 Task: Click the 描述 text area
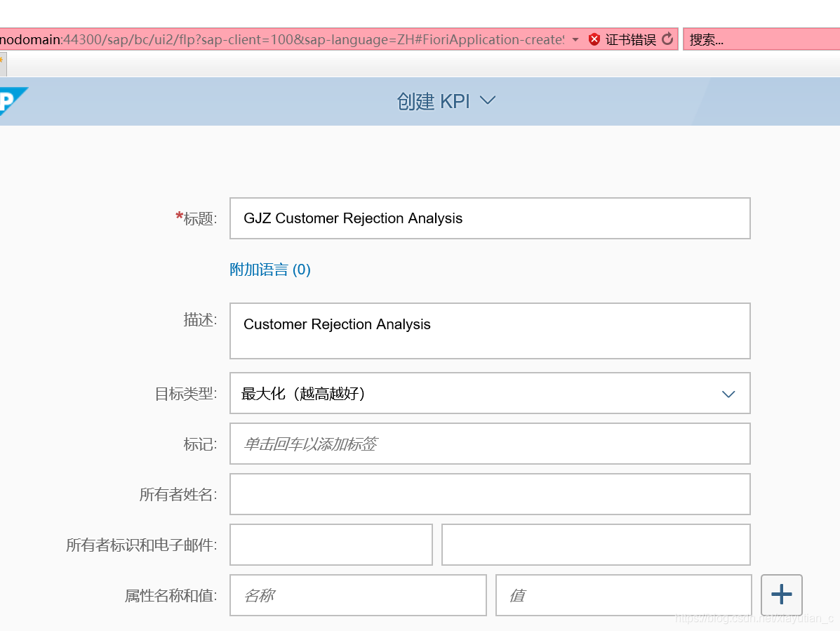490,331
